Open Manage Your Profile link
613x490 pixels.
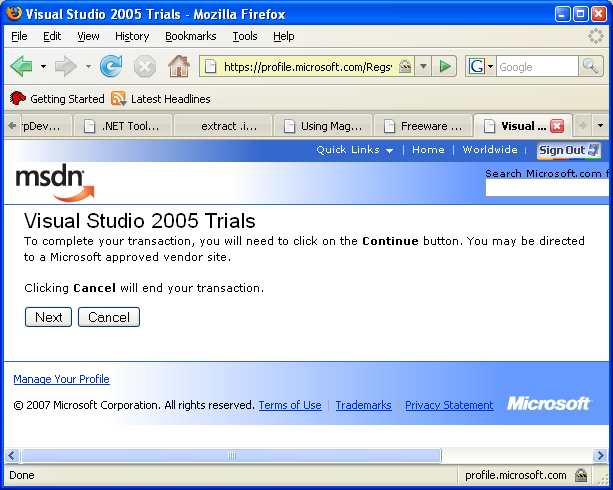61,379
